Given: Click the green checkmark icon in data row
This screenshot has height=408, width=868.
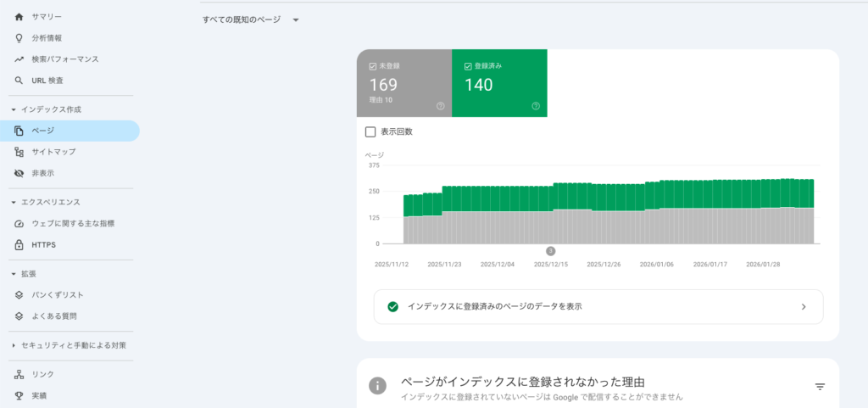Looking at the screenshot, I should tap(393, 307).
